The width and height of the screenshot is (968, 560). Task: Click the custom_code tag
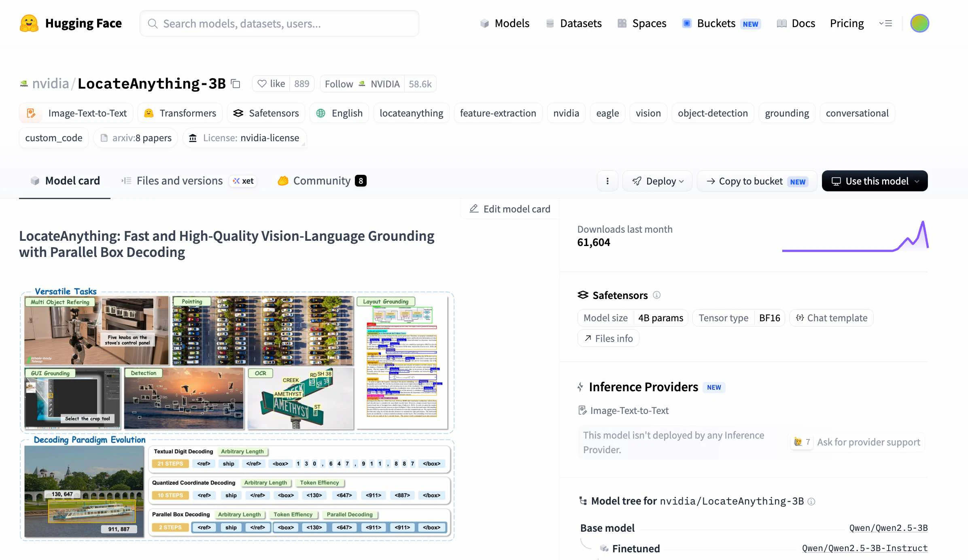53,138
